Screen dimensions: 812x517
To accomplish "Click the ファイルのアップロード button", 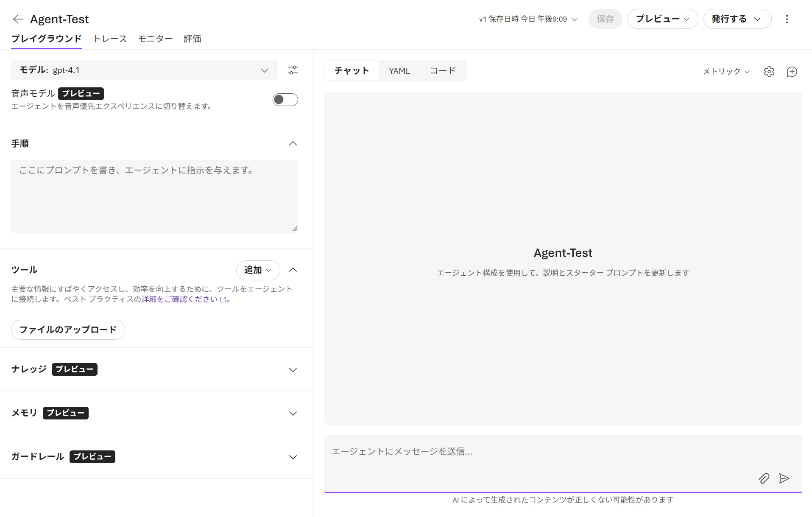I will pyautogui.click(x=68, y=330).
